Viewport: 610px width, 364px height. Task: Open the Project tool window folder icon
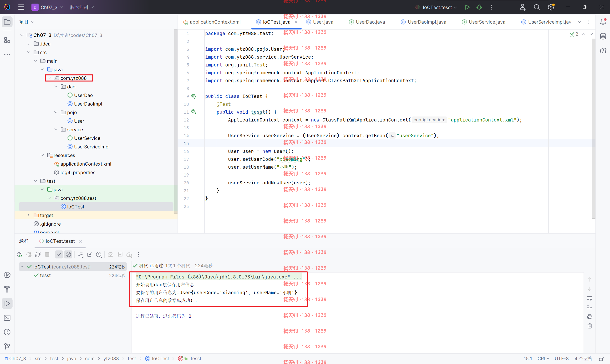point(7,22)
